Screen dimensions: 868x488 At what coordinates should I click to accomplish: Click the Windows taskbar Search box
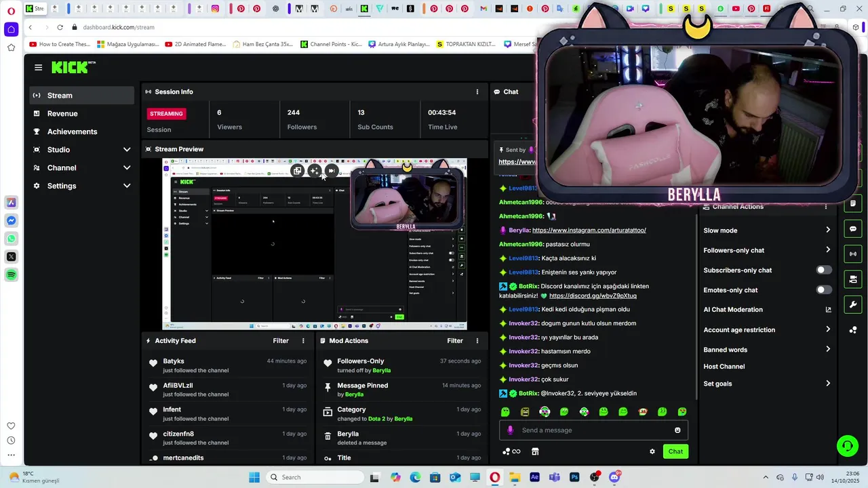315,477
